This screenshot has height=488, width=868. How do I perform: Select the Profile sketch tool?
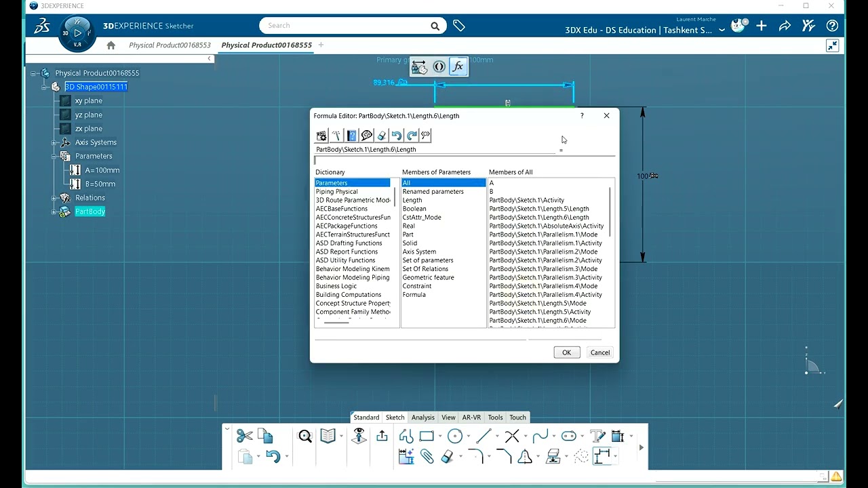coord(406,436)
